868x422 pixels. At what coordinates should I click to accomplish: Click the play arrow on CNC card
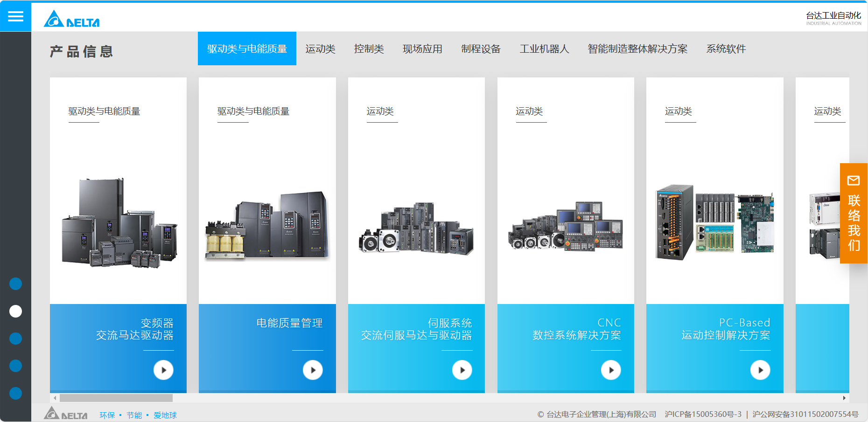coord(611,370)
